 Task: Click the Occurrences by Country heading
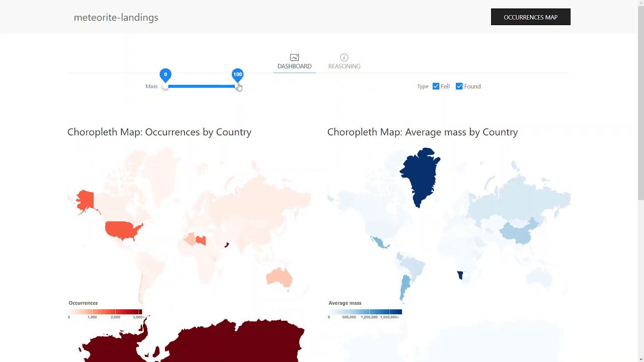159,132
